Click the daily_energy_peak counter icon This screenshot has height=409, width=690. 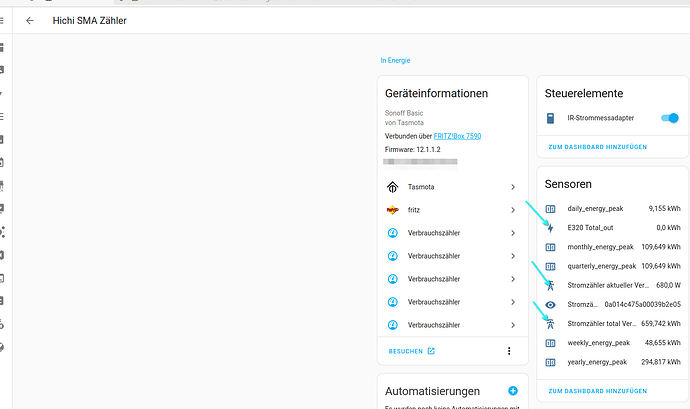pos(550,209)
